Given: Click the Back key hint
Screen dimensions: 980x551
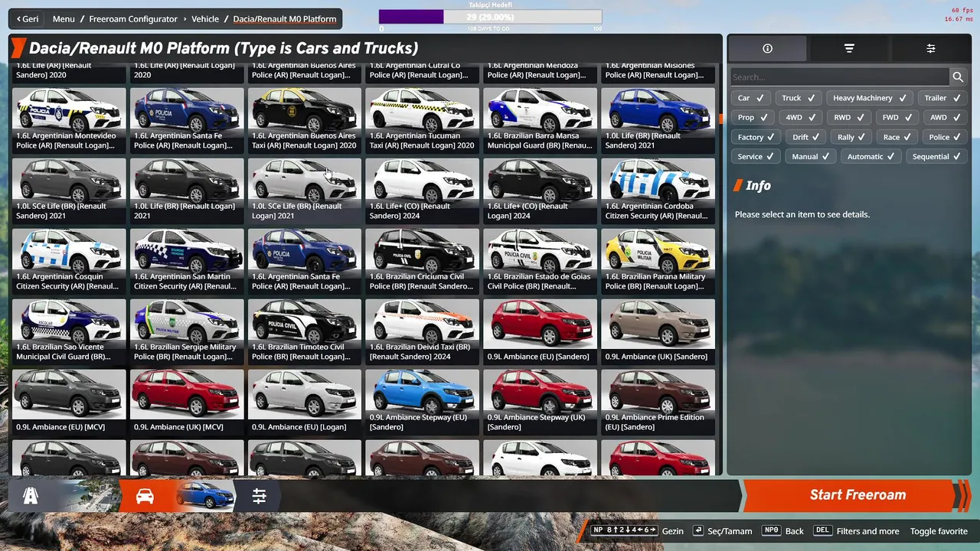Looking at the screenshot, I should [783, 531].
